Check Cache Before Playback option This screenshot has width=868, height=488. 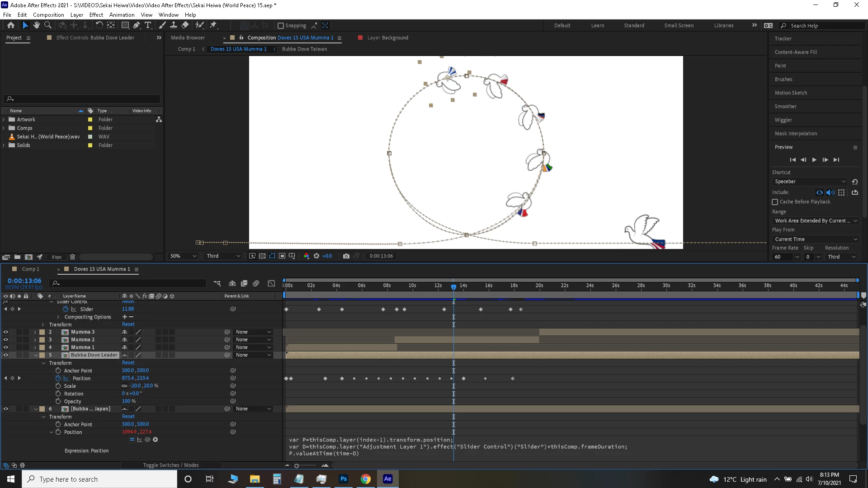(x=775, y=202)
